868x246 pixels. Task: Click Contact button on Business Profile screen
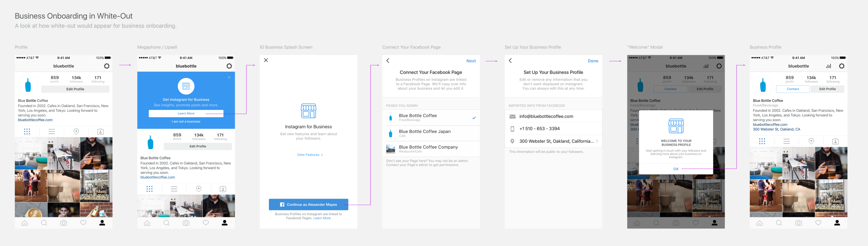point(793,89)
